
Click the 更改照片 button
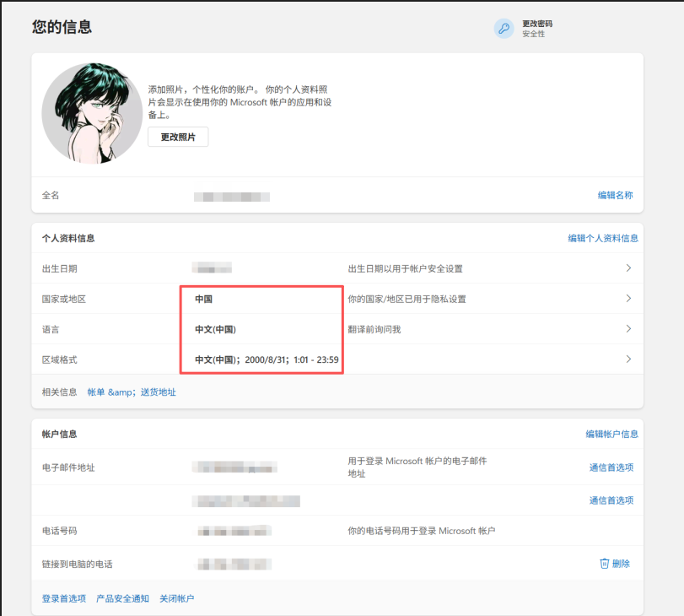(178, 137)
